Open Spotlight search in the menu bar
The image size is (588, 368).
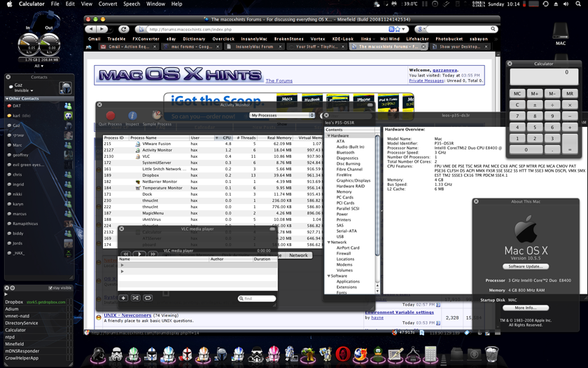(578, 4)
